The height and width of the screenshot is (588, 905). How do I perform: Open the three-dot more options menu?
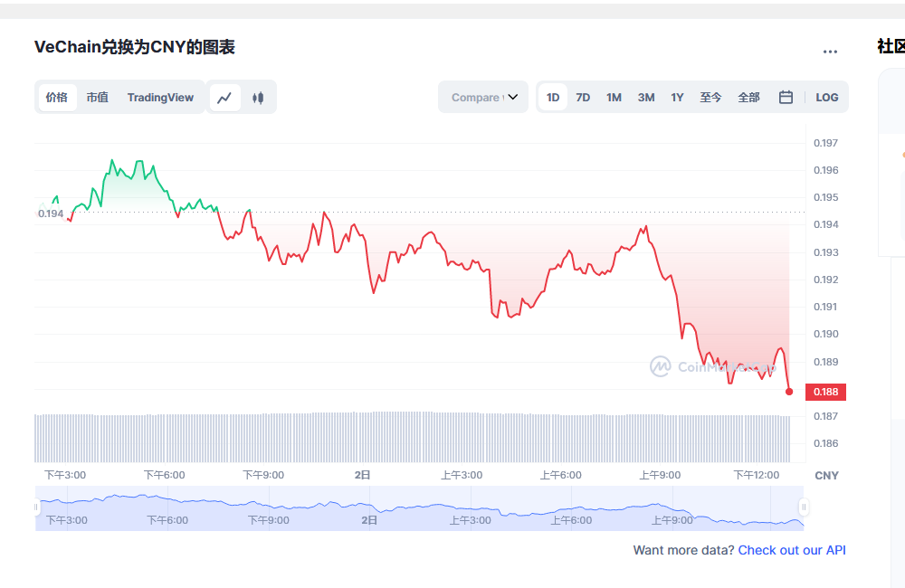[x=830, y=52]
